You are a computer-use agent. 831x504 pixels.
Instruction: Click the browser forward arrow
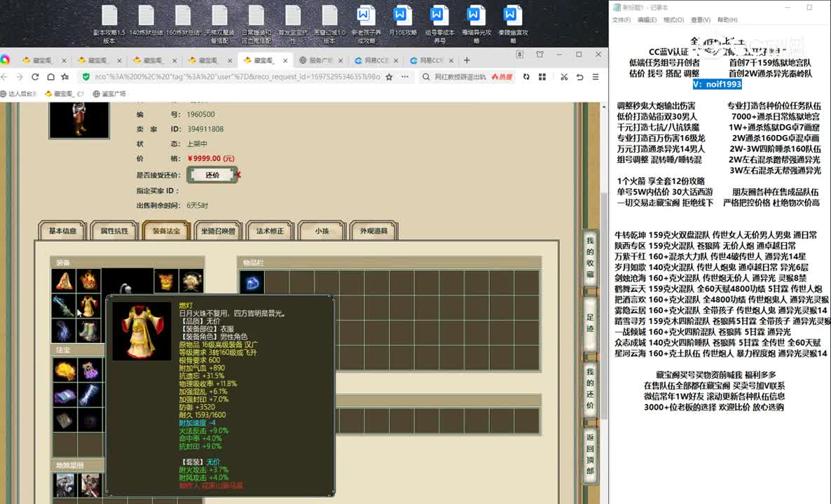tap(20, 77)
